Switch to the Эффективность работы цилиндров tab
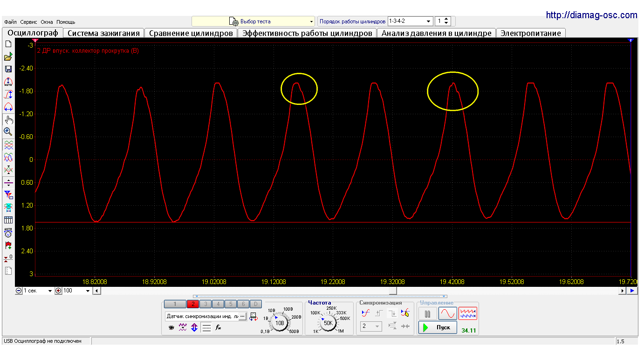Viewport: 644px width, 347px height. coord(308,33)
